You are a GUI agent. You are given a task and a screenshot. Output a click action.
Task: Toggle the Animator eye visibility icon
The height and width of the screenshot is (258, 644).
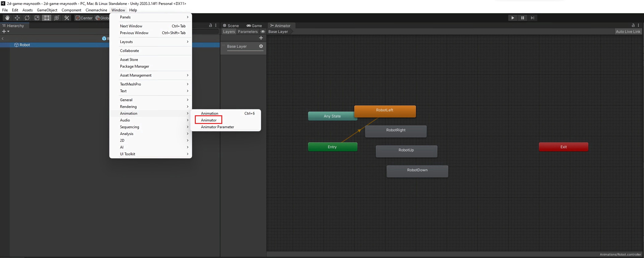click(263, 32)
